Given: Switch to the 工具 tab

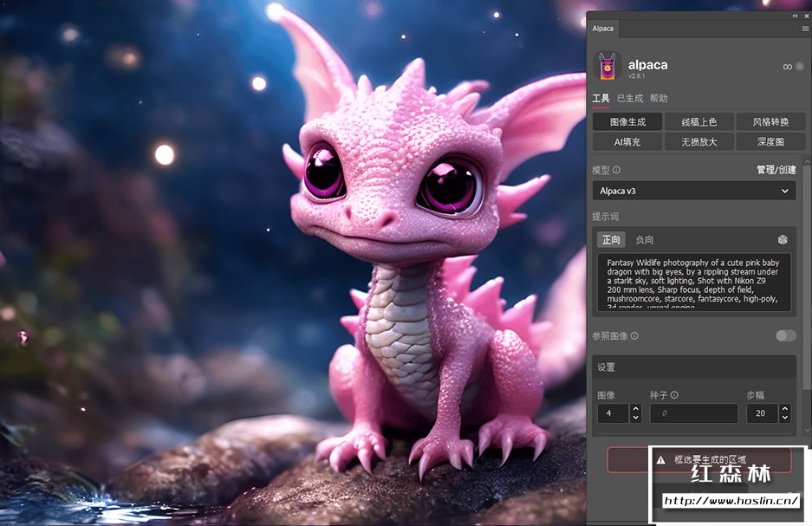Looking at the screenshot, I should coord(601,99).
